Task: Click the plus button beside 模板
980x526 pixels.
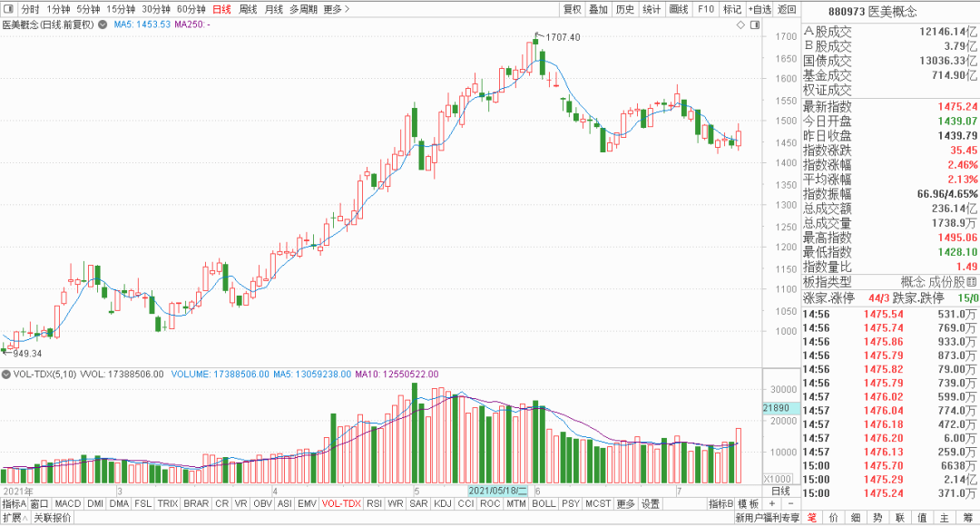Action: tap(772, 503)
